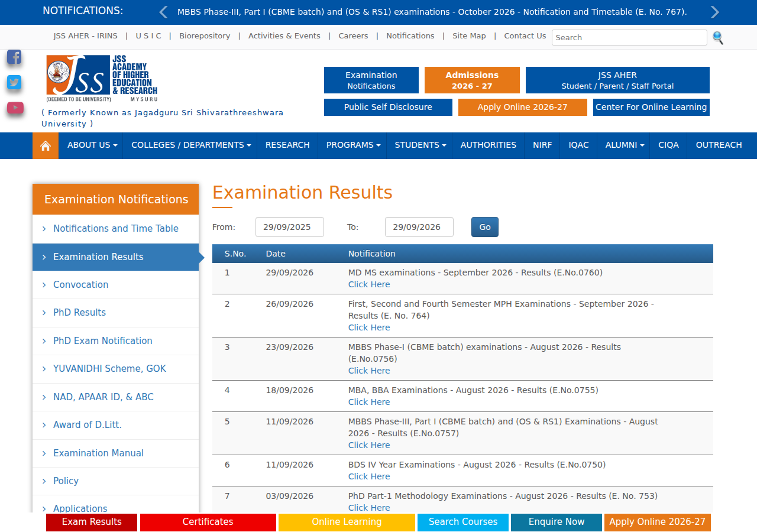Click Enquire Now footer button
The width and height of the screenshot is (757, 532).
tap(557, 523)
